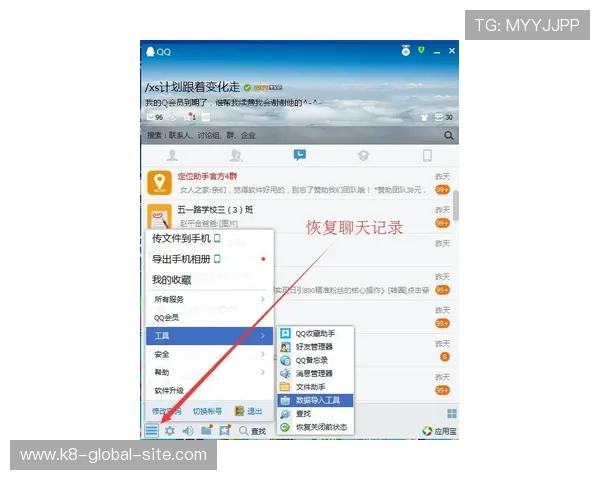
Task: Open the 五一路学校三(3)班 conversation
Action: [x=297, y=216]
